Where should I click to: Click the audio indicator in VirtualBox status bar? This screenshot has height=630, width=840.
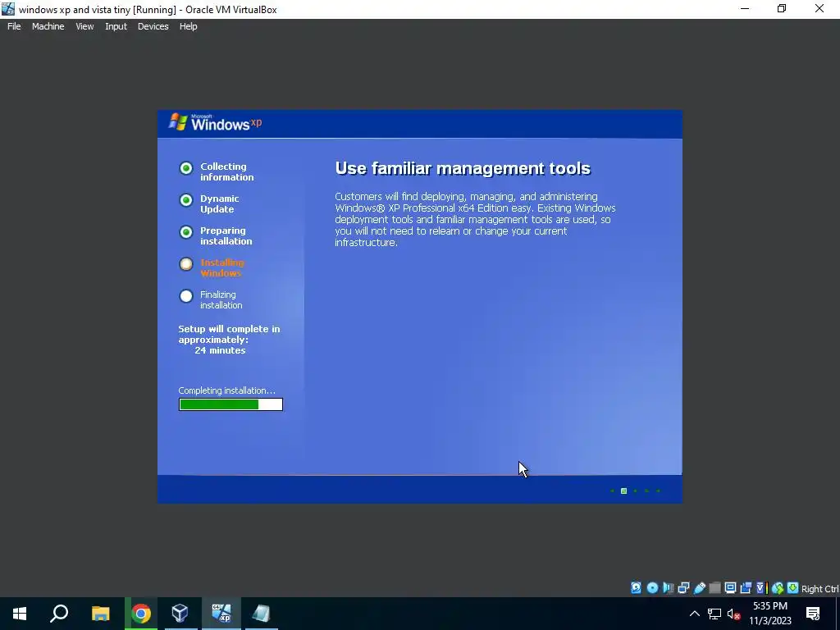(668, 588)
